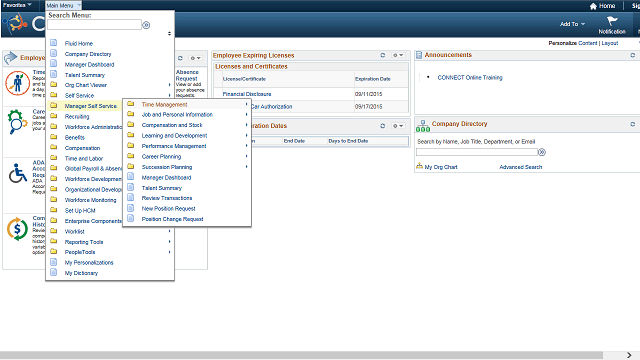Open the Notification flag icon

coord(612,21)
